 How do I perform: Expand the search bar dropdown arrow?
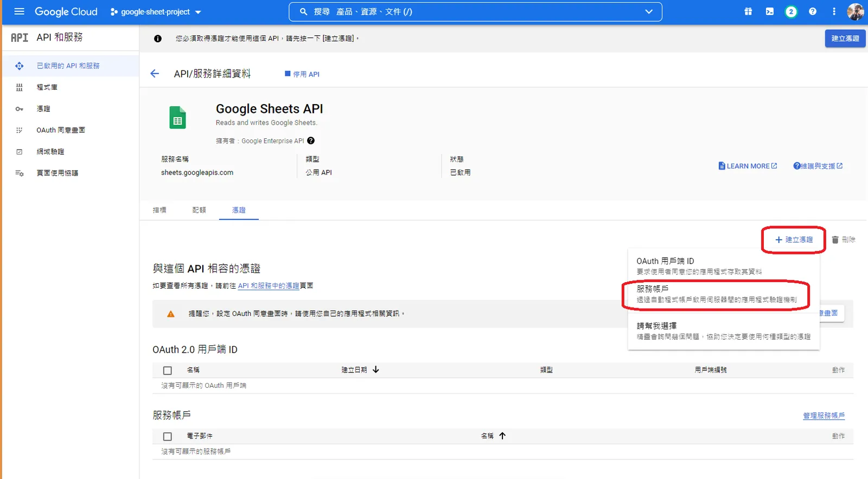[x=649, y=11]
